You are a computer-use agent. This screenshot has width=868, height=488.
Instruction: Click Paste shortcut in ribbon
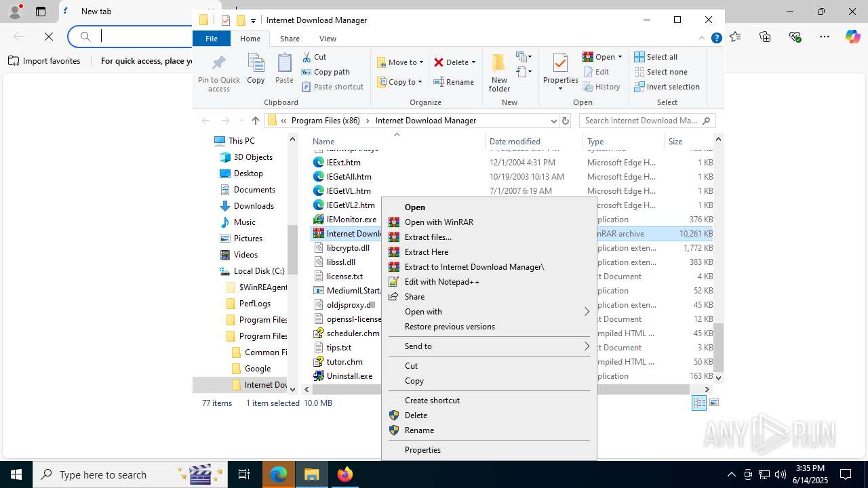tap(332, 87)
